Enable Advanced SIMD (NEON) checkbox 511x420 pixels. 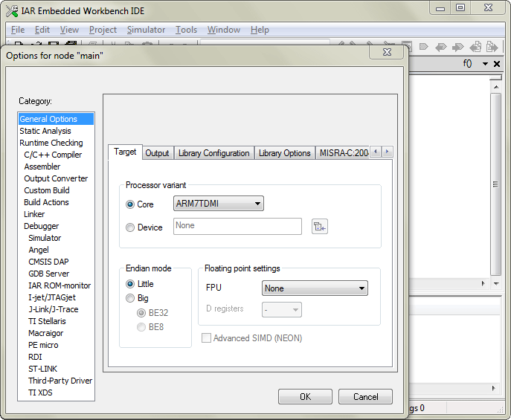tap(206, 338)
